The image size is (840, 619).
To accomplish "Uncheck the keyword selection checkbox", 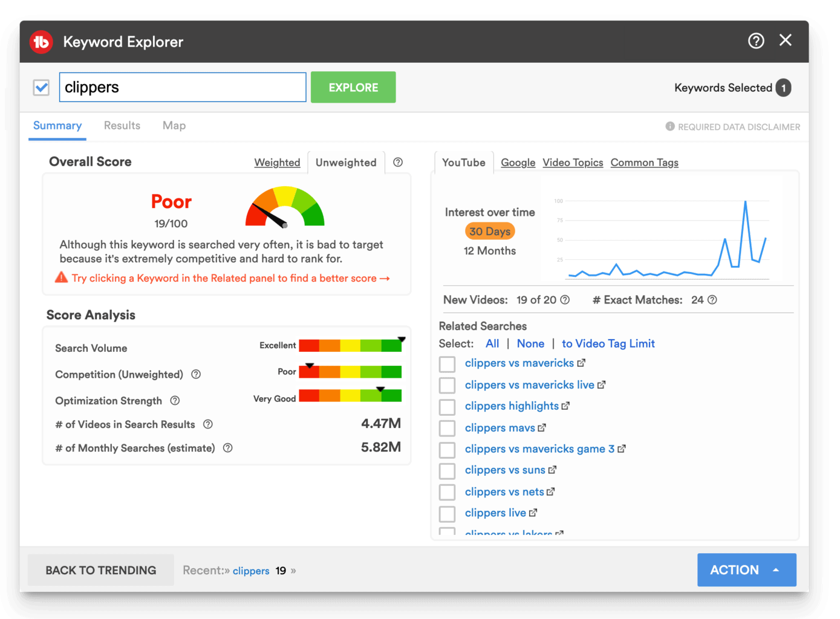I will (x=41, y=88).
